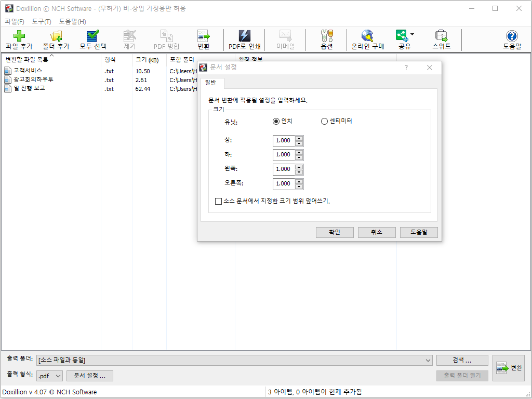Click the large bottom-right 변환 button
The width and height of the screenshot is (532, 399).
(509, 368)
